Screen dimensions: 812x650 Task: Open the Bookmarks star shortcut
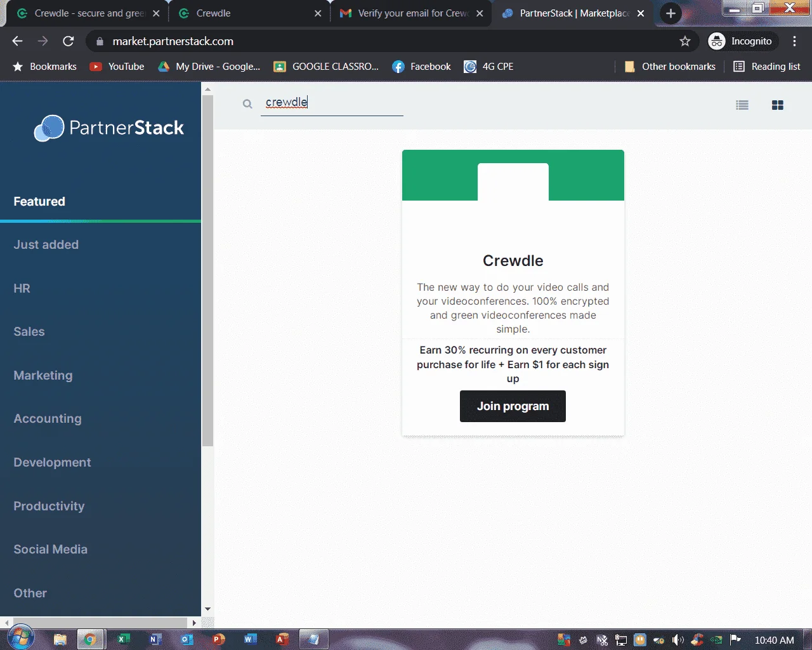pyautogui.click(x=44, y=67)
